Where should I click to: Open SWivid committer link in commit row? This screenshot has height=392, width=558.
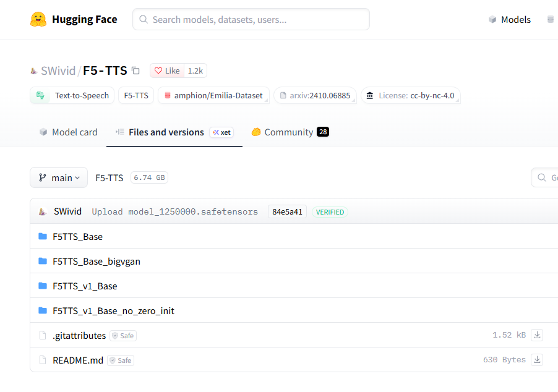pos(67,211)
